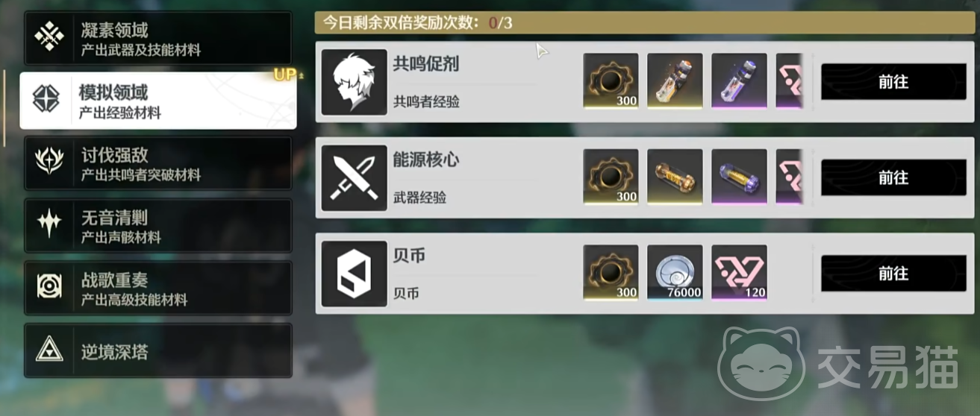Open the 逆境深塔 triangle icon

tap(50, 350)
